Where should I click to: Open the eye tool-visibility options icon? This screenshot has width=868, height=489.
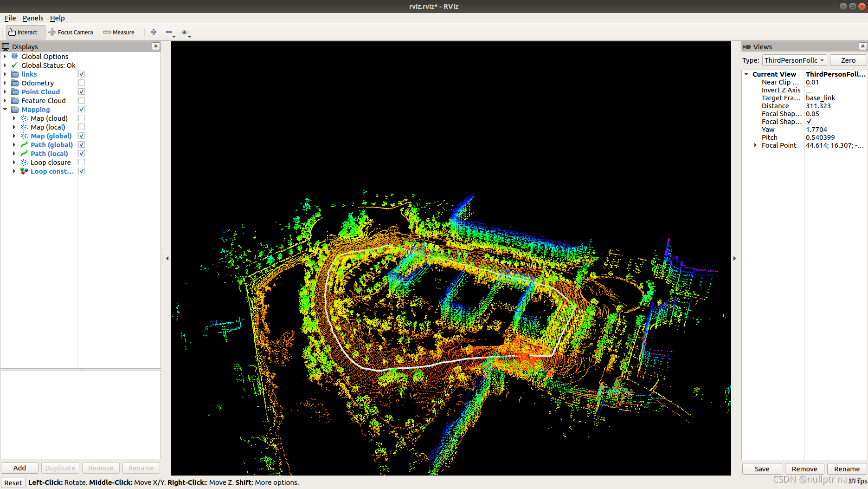pyautogui.click(x=184, y=32)
